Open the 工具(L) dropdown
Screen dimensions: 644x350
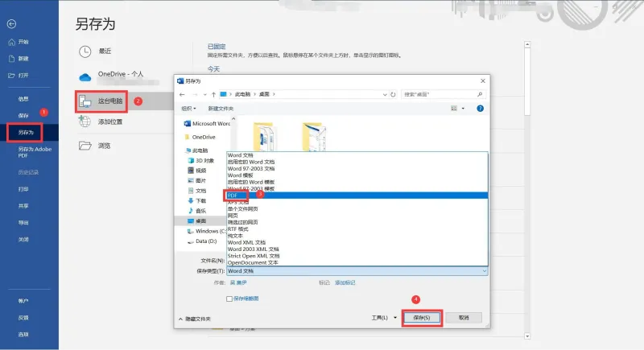click(x=384, y=318)
